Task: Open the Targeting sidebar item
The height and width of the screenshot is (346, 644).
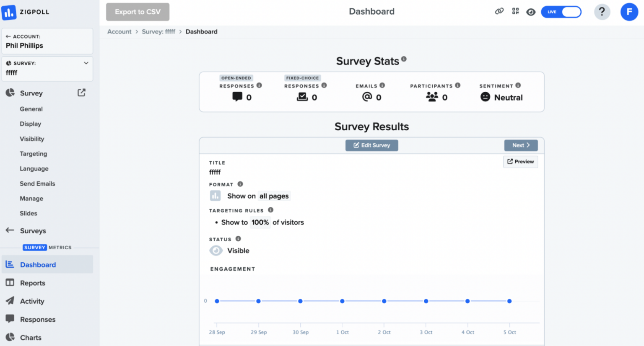Action: click(33, 154)
